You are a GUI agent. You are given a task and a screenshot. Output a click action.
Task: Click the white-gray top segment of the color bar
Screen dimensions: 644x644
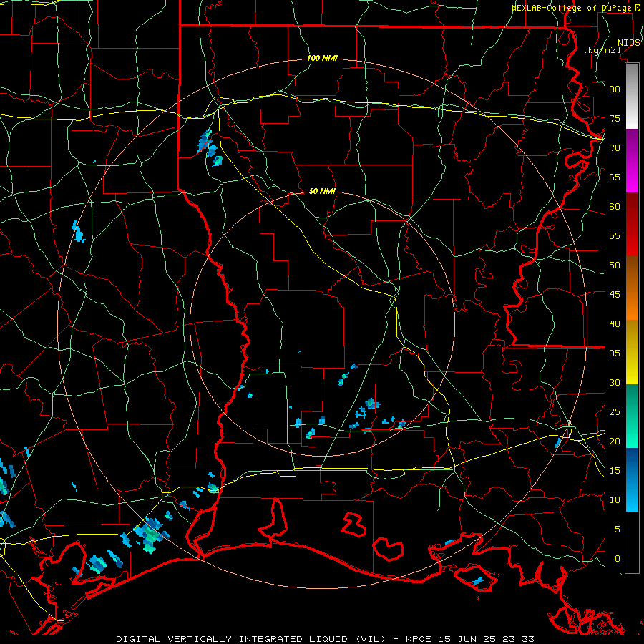[632, 97]
